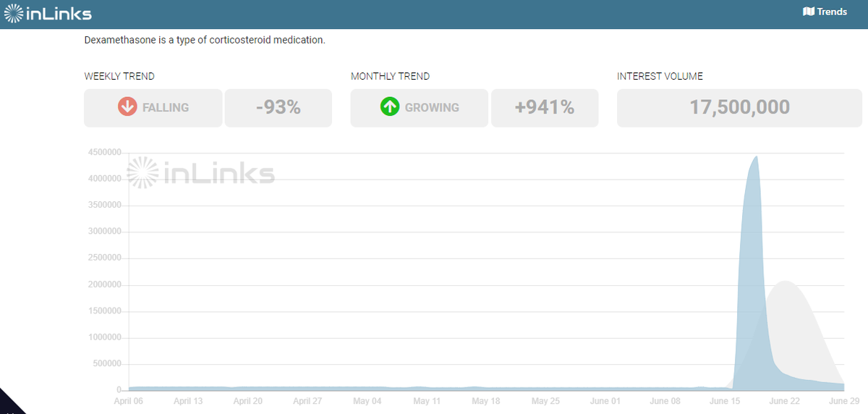Click the 1000000 y-axis value
The height and width of the screenshot is (414, 868).
(x=106, y=338)
